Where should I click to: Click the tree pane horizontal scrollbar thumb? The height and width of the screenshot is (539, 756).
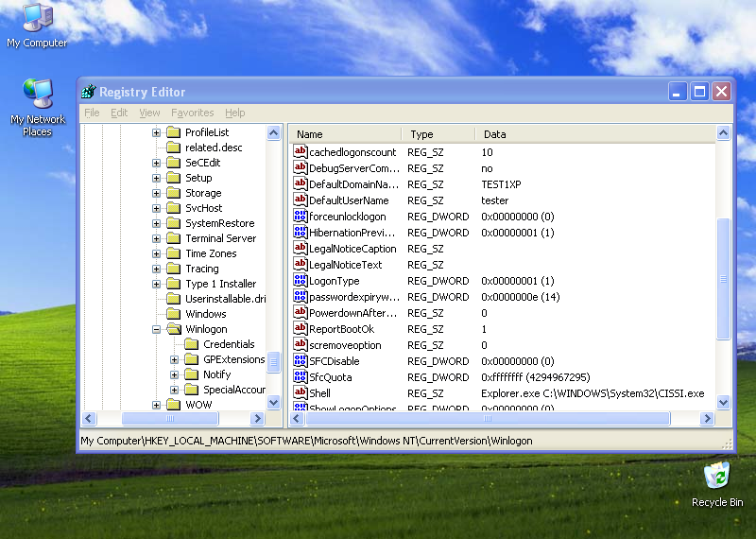tap(170, 418)
